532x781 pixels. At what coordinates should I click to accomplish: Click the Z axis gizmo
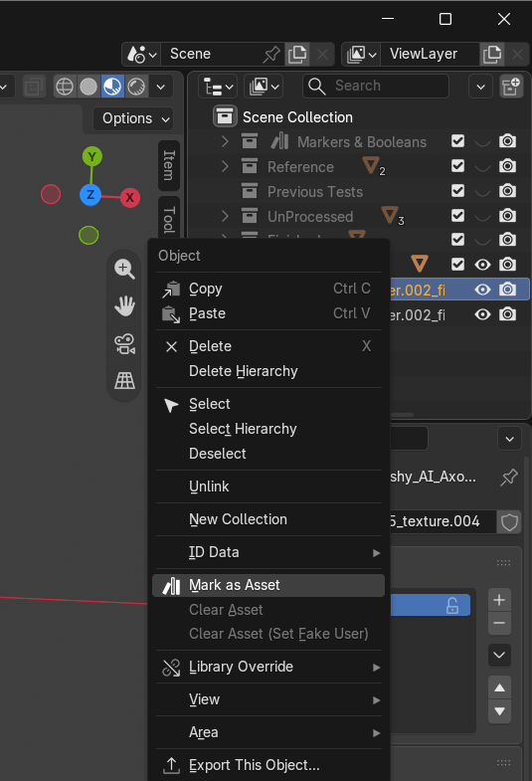tap(90, 194)
